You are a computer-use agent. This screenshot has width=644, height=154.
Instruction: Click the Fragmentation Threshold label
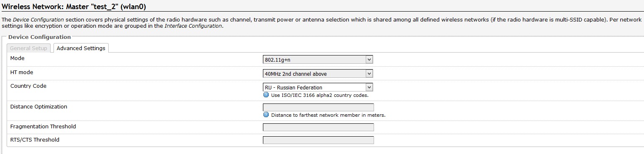43,127
